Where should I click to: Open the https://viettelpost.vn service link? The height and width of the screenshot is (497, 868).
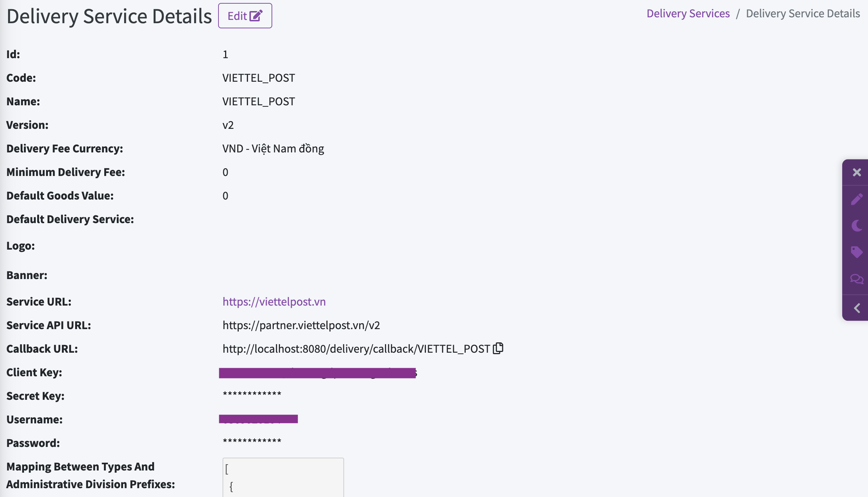tap(274, 302)
